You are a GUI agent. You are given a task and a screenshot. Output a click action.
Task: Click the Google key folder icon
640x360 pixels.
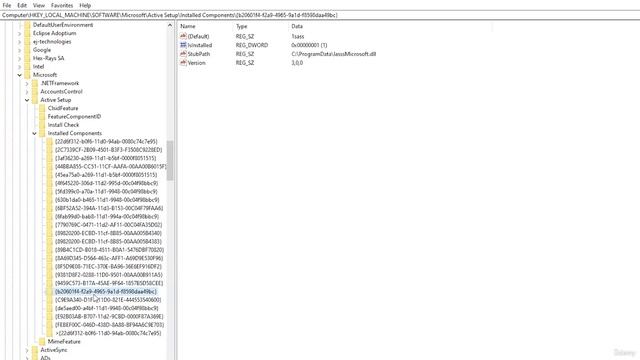click(x=27, y=50)
